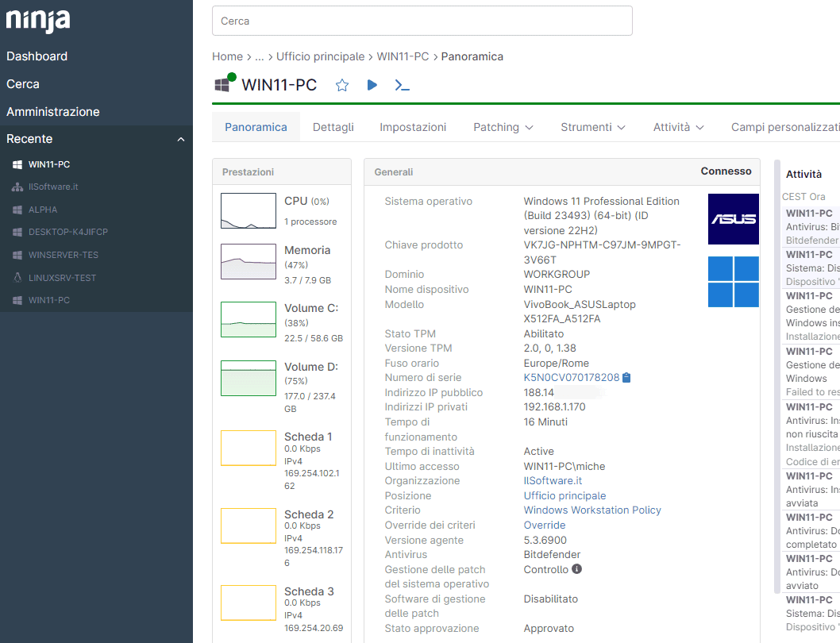Click the blue play/run action icon
The image size is (840, 643).
372,85
